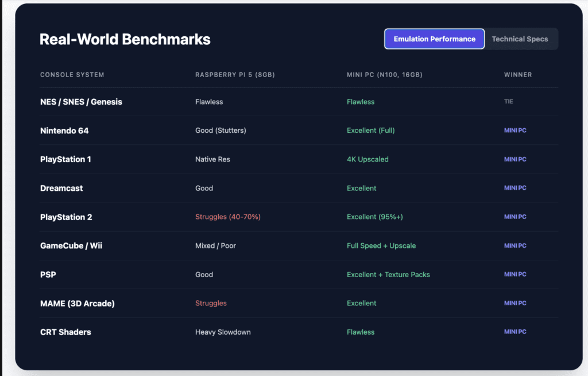Click the TIE winner cell
The height and width of the screenshot is (376, 588).
(x=509, y=101)
